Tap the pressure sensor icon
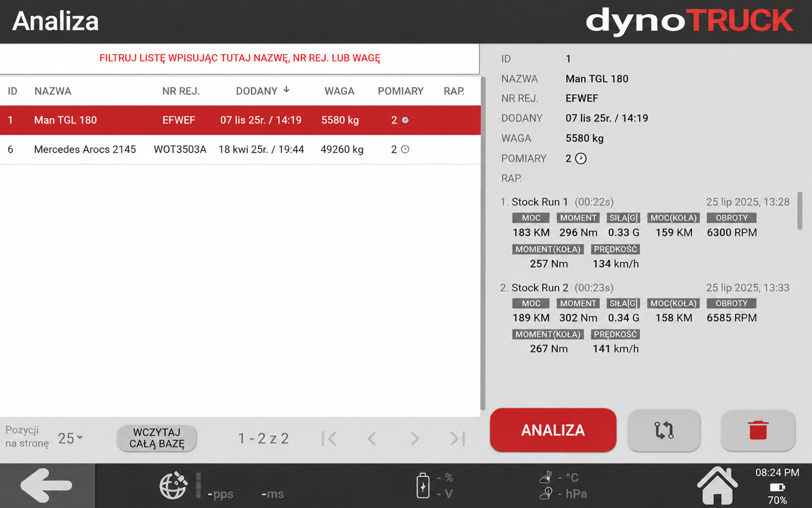Viewport: 812px width, 508px height. pyautogui.click(x=546, y=493)
